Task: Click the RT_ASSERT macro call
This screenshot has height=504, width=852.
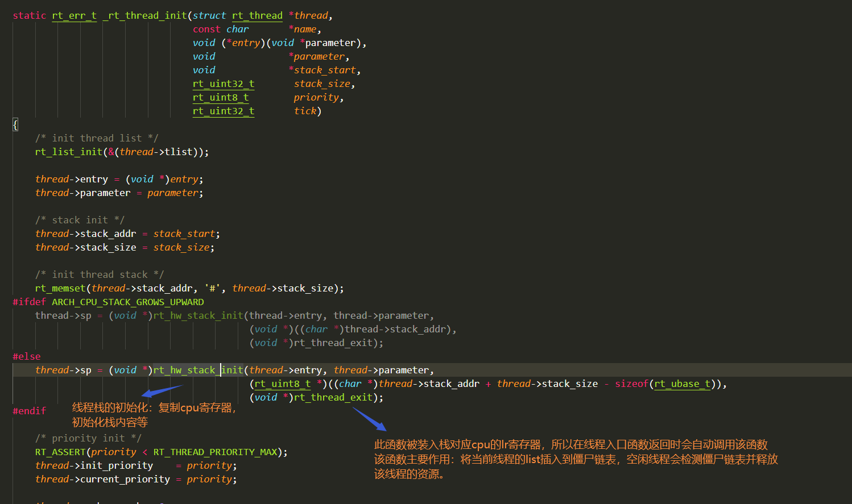Action: [x=60, y=452]
